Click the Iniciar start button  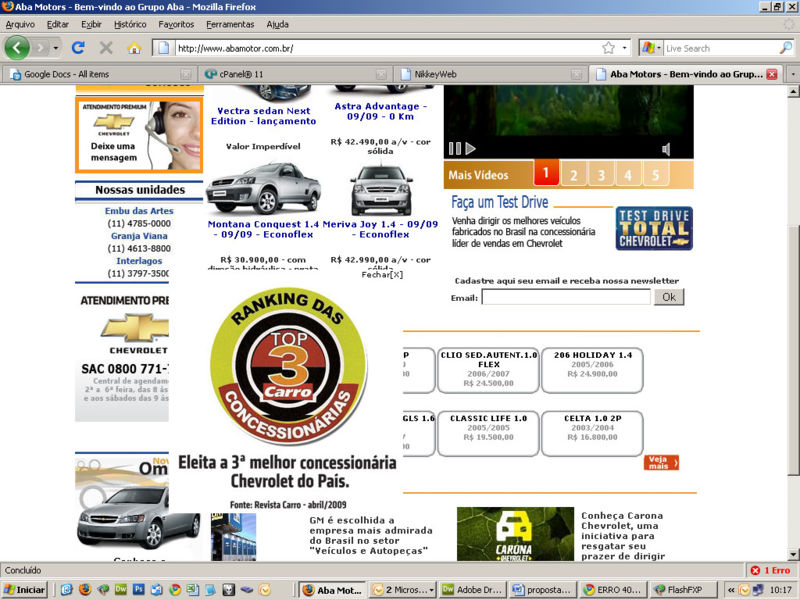coord(25,590)
